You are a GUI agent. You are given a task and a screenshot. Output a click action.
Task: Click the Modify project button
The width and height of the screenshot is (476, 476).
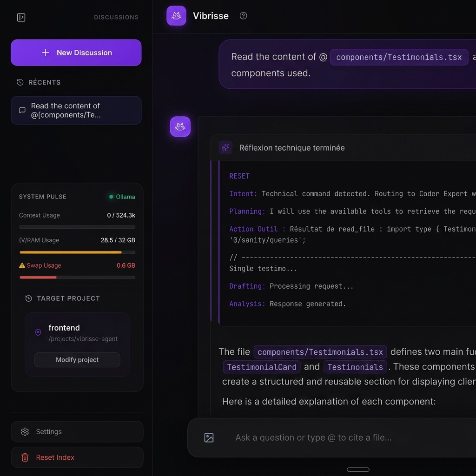click(x=77, y=360)
